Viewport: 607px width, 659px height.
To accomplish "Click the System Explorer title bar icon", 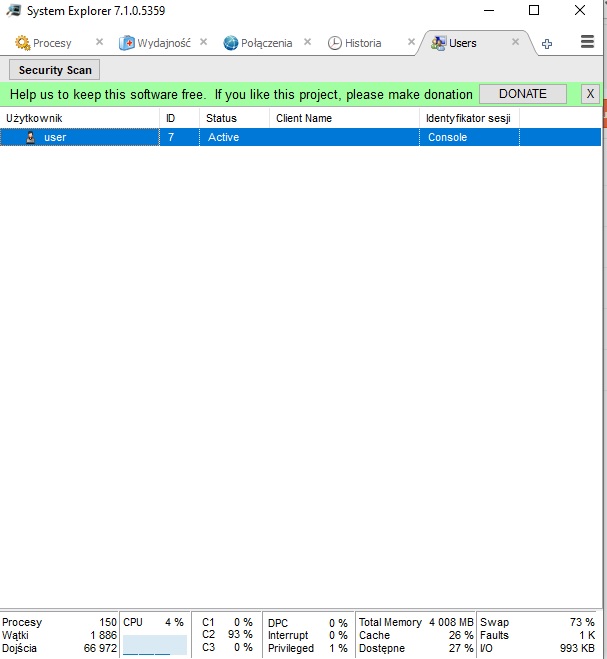I will point(14,11).
